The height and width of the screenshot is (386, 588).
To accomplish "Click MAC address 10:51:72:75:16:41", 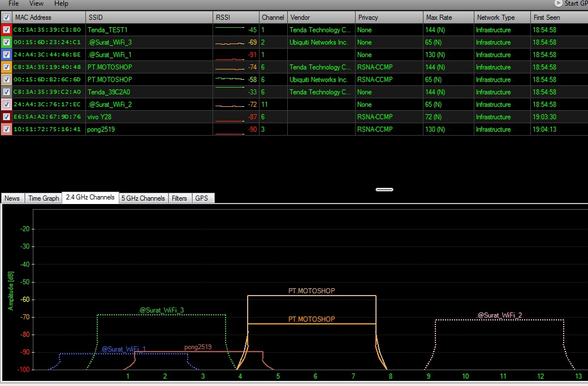I will [47, 129].
